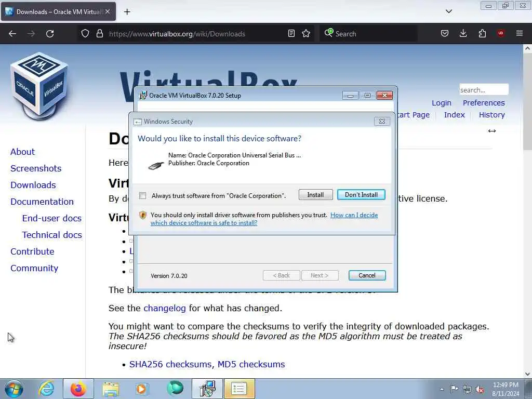Switch to Firefox in taskbar
This screenshot has width=532, height=399.
pyautogui.click(x=78, y=389)
